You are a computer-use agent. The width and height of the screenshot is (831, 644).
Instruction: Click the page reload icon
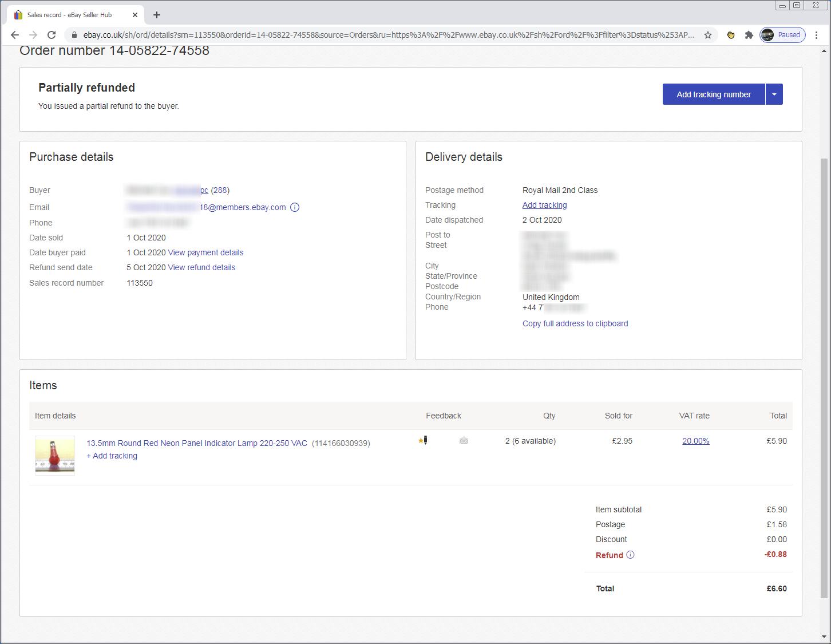tap(52, 34)
